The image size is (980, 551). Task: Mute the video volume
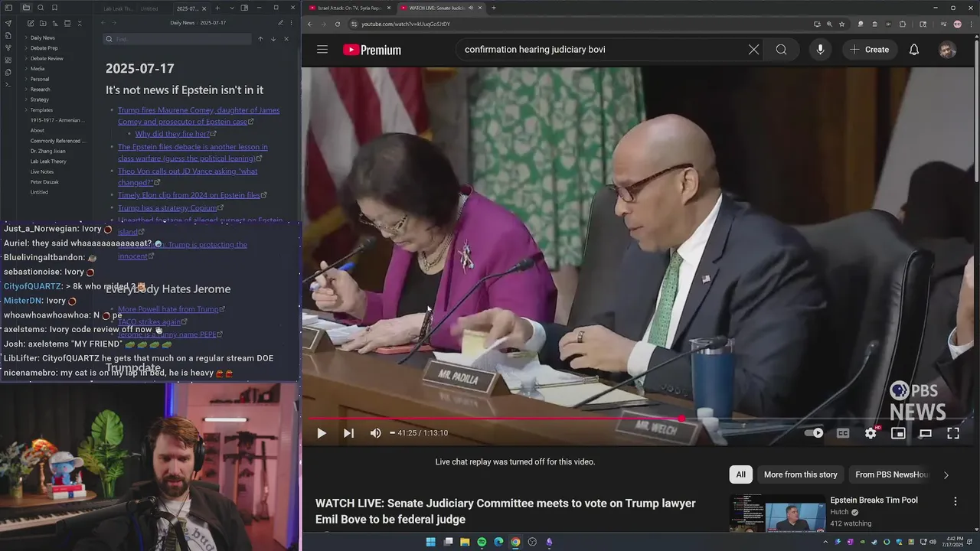(x=375, y=433)
